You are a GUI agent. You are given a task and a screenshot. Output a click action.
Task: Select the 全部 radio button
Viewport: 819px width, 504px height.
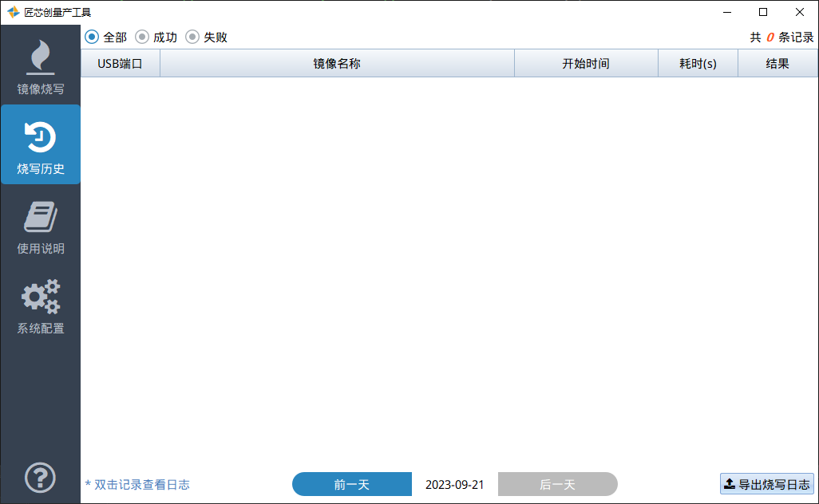coord(92,37)
